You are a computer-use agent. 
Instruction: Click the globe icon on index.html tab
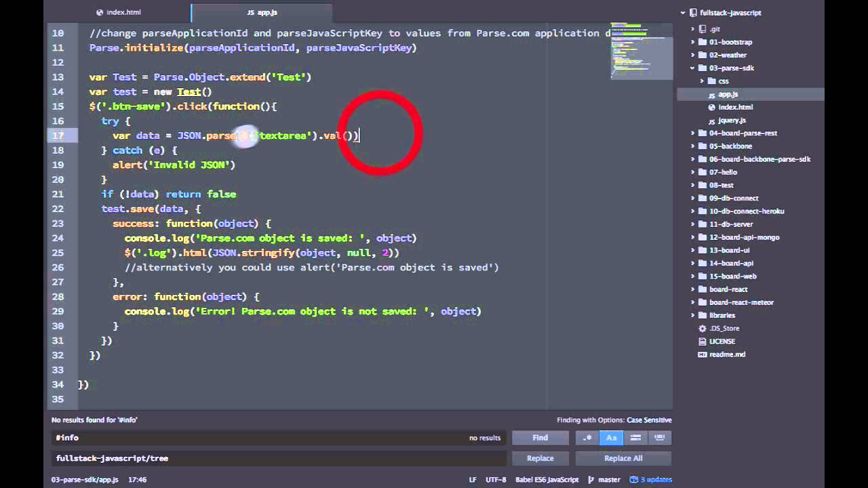tap(100, 12)
